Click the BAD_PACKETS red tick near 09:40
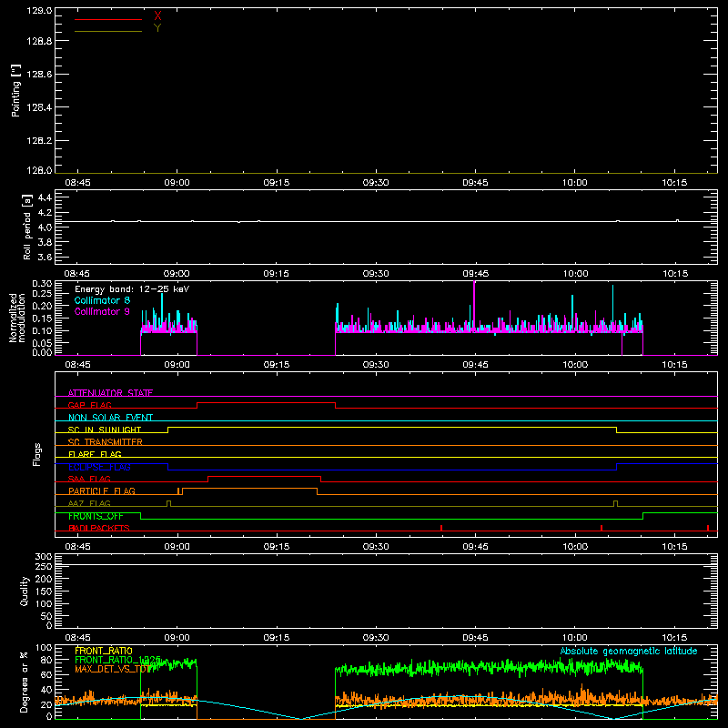 coord(441,528)
